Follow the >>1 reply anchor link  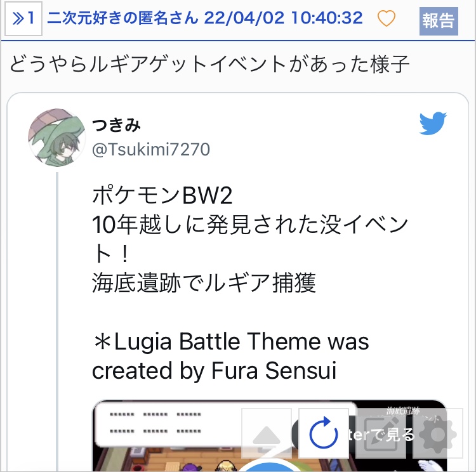point(23,18)
